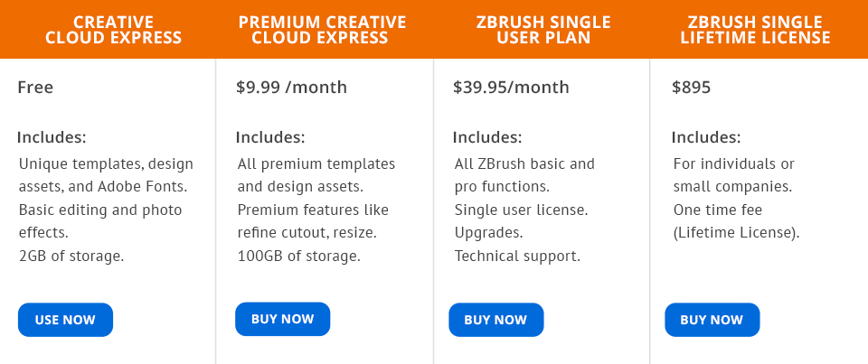Click BUY NOW for ZBrush Single User Plan
This screenshot has height=364, width=868.
pyautogui.click(x=495, y=320)
